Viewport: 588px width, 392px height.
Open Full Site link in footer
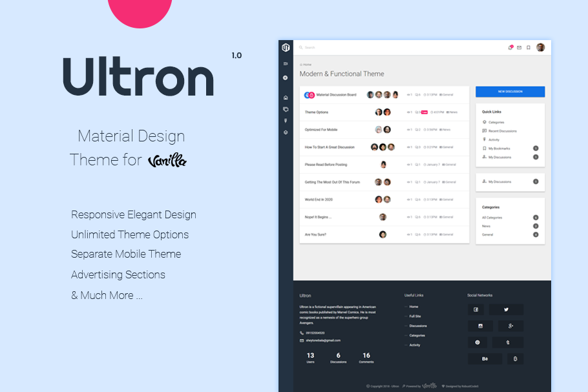click(415, 316)
